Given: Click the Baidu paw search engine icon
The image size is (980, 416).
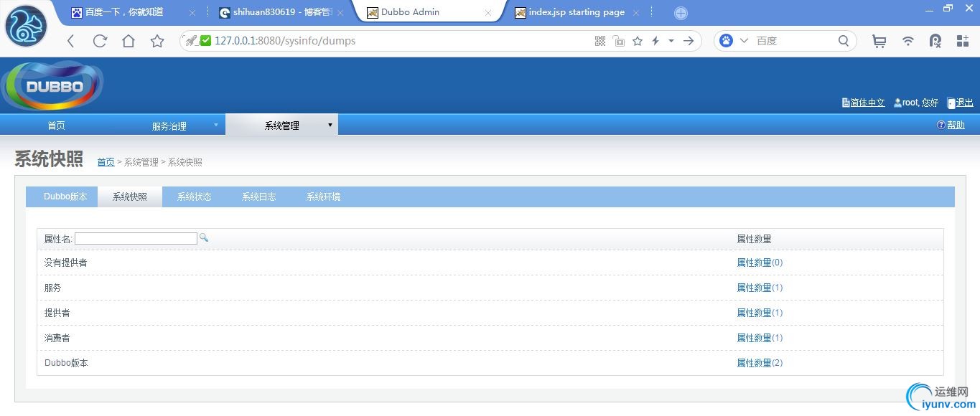Looking at the screenshot, I should (726, 41).
